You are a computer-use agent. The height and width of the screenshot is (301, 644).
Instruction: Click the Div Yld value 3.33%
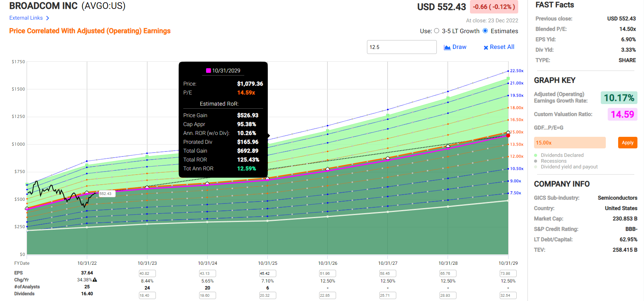point(628,50)
